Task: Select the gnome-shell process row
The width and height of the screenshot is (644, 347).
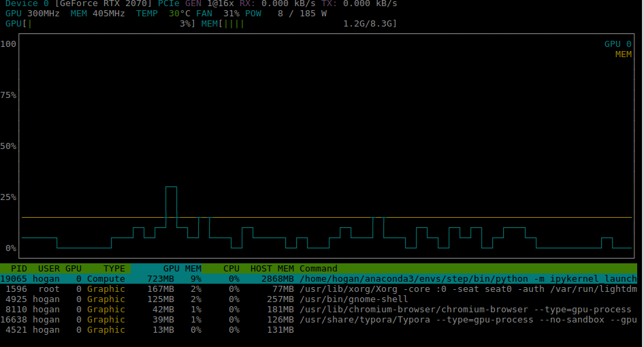Action: point(319,299)
